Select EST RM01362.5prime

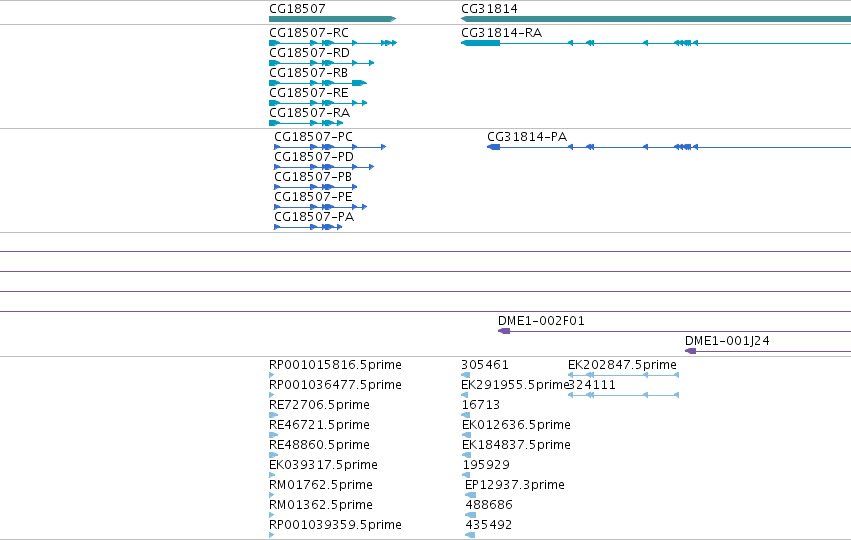321,505
